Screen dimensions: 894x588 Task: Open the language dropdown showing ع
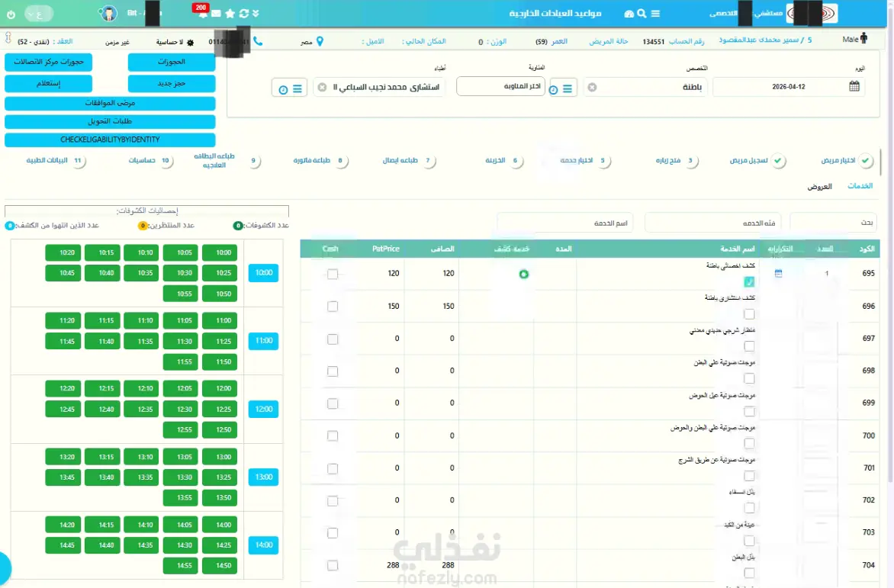39,14
